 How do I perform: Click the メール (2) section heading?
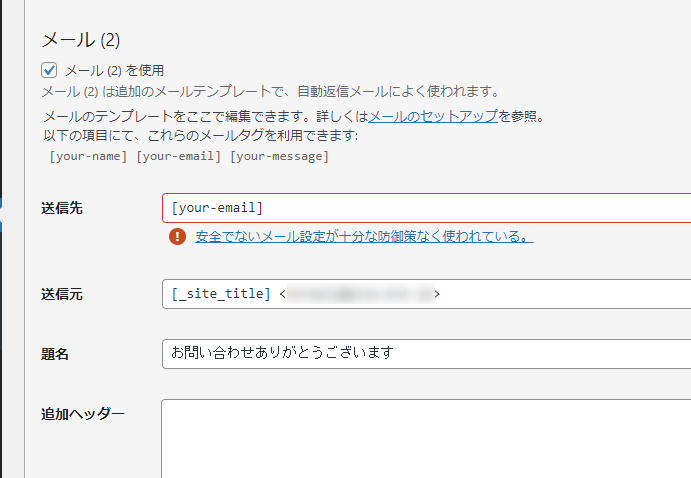click(x=80, y=40)
